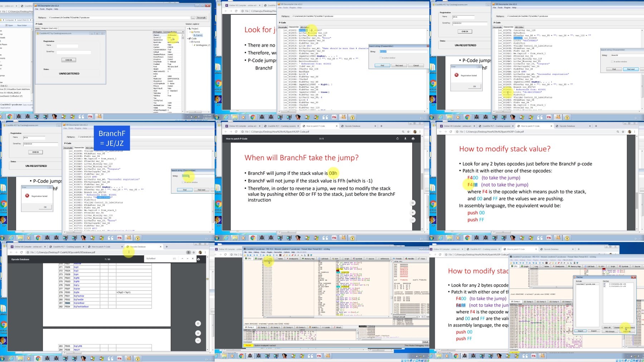The image size is (644, 362).
Task: Fit the Opcode Database PDF to page
Action: 198,323
